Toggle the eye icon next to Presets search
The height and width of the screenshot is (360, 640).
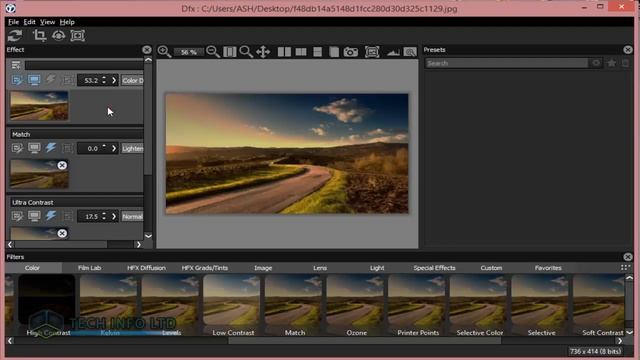596,63
